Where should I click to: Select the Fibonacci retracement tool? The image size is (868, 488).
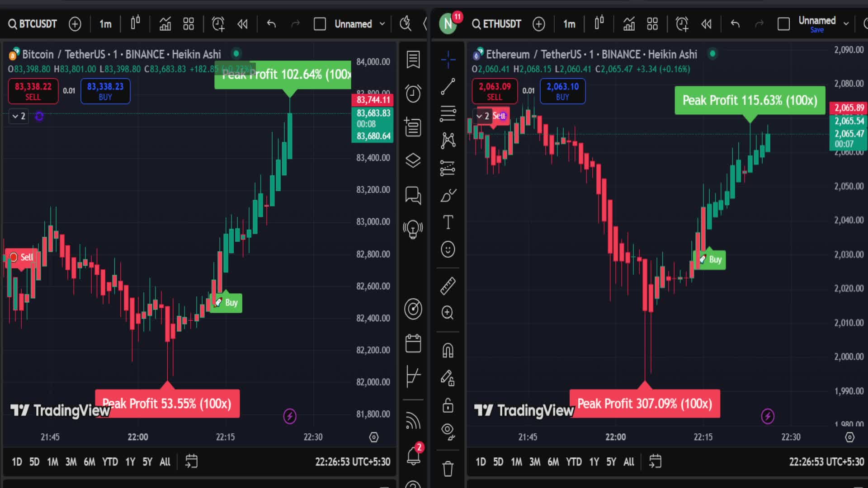(x=448, y=113)
